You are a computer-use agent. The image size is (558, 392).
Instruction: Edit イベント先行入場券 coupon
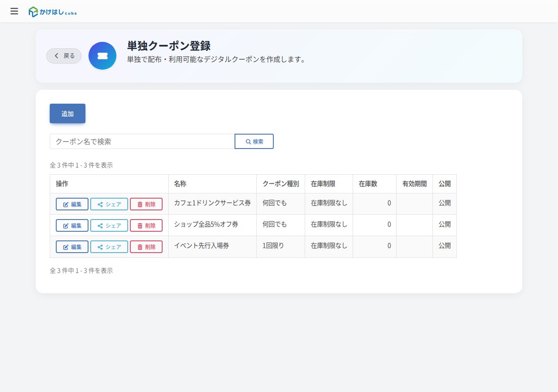click(72, 247)
